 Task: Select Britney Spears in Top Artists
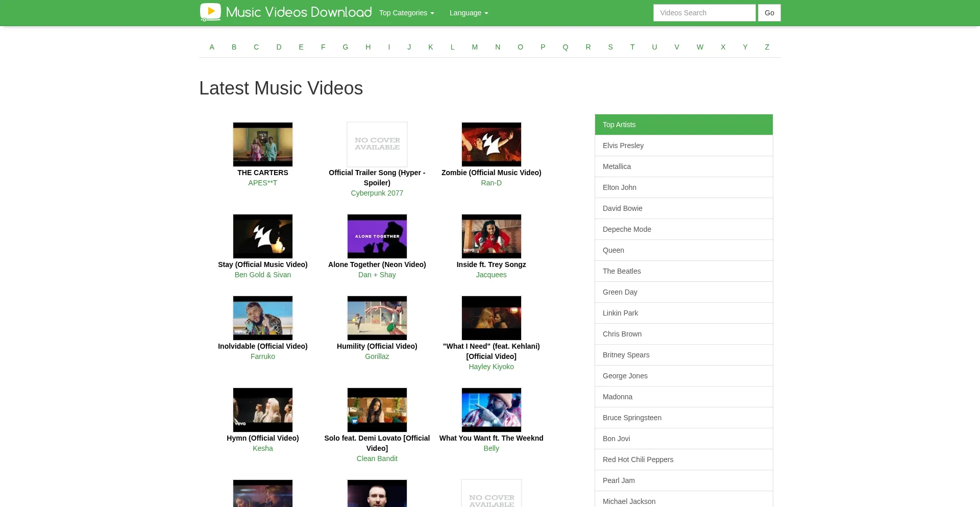[684, 355]
